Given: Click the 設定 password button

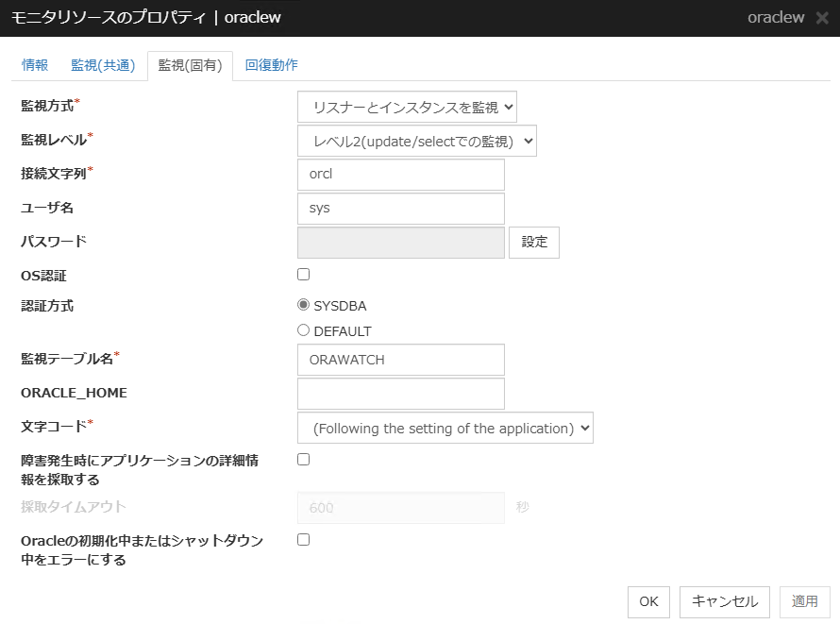Looking at the screenshot, I should point(533,243).
